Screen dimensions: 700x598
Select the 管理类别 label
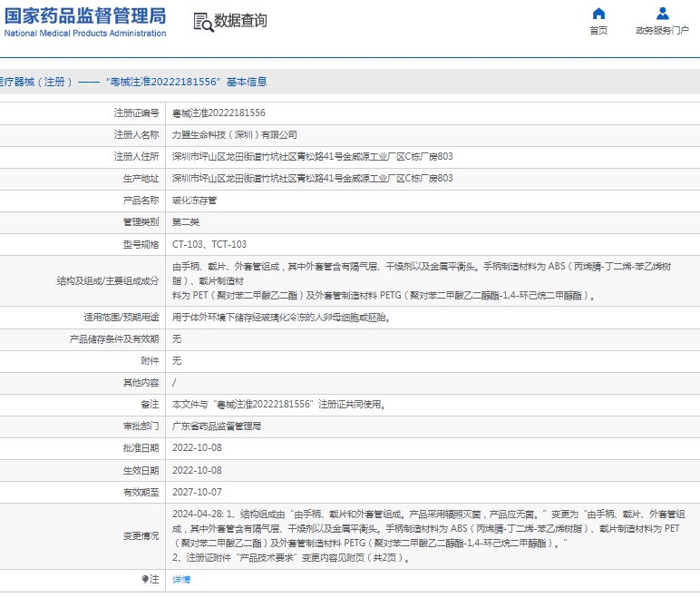141,222
